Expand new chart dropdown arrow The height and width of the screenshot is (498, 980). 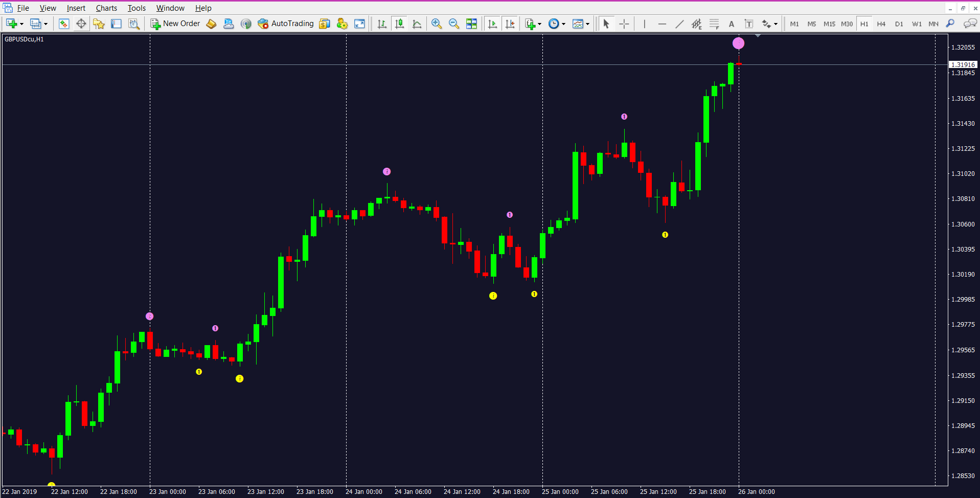[x=21, y=24]
